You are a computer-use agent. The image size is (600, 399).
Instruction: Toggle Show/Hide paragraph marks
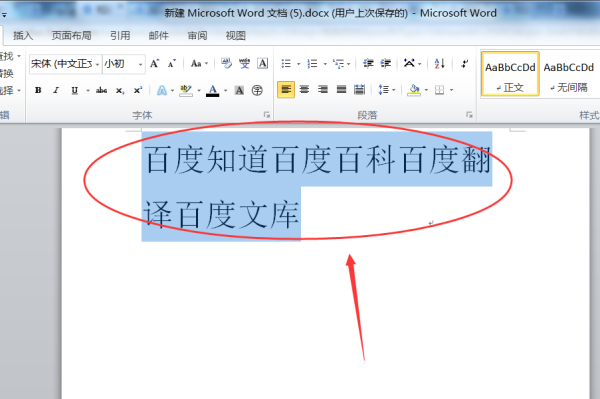click(465, 64)
